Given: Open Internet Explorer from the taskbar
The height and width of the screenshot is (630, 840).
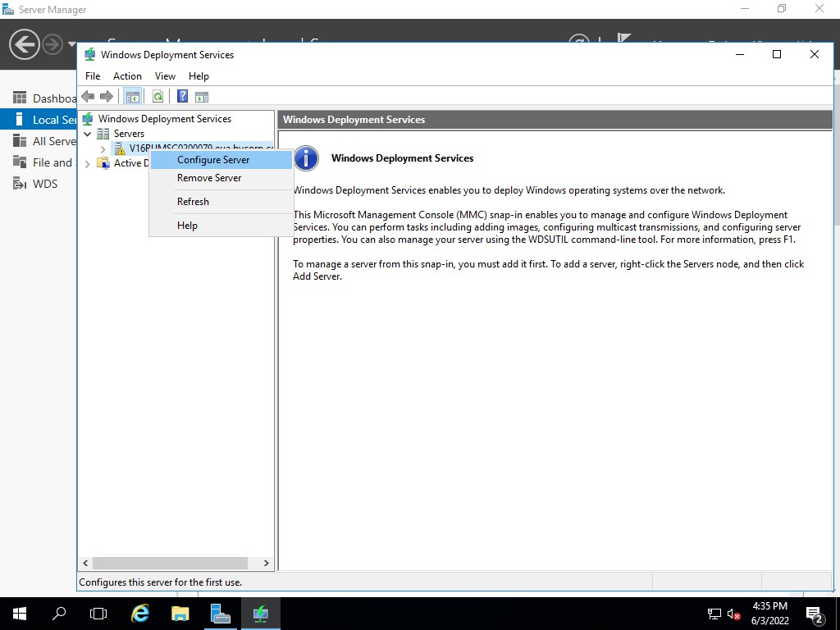Looking at the screenshot, I should [x=140, y=614].
